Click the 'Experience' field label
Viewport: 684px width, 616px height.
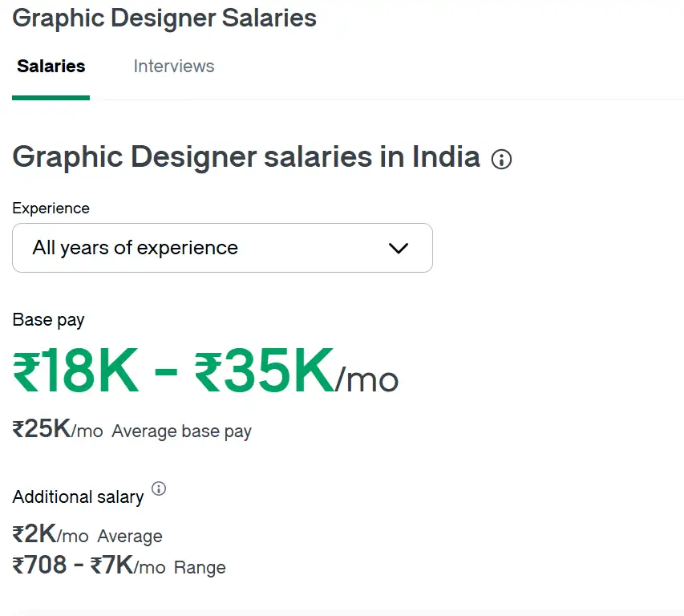click(51, 208)
